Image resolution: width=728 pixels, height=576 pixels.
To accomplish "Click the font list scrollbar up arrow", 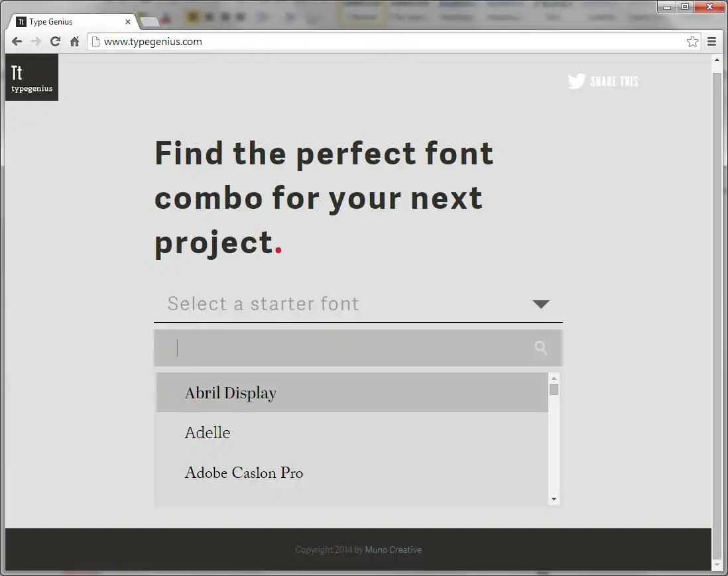I will pos(554,378).
